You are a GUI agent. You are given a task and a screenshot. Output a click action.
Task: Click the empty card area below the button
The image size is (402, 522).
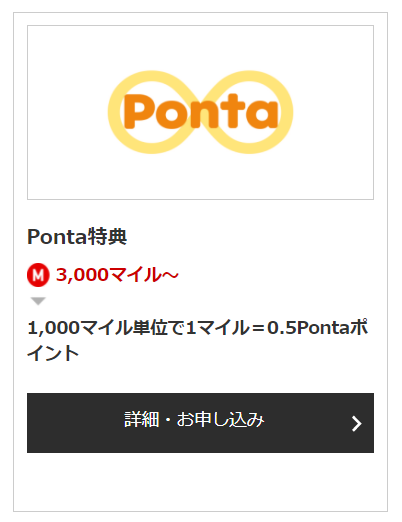pos(200,482)
